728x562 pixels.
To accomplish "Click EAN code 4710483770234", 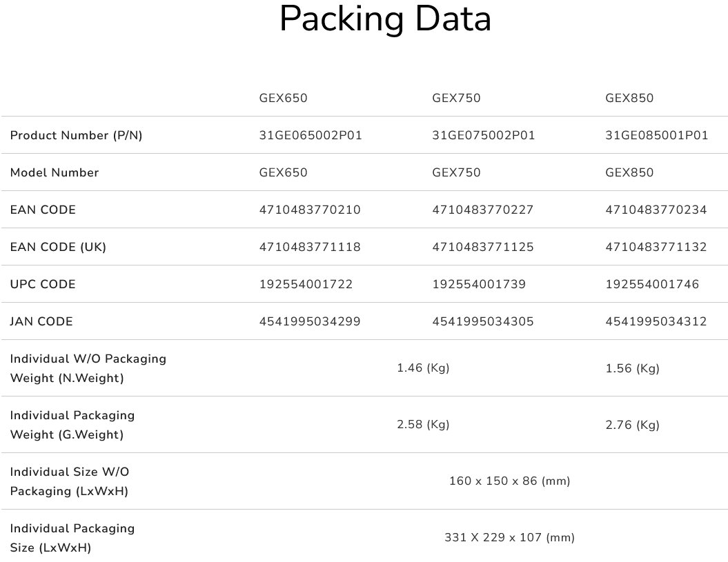I will click(x=656, y=210).
